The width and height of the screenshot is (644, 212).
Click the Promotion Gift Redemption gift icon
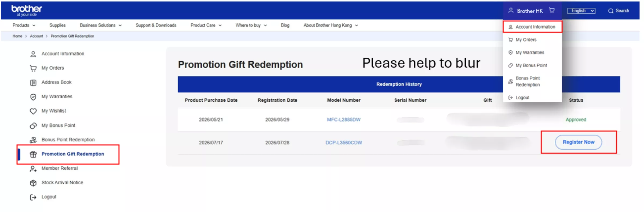click(x=33, y=154)
